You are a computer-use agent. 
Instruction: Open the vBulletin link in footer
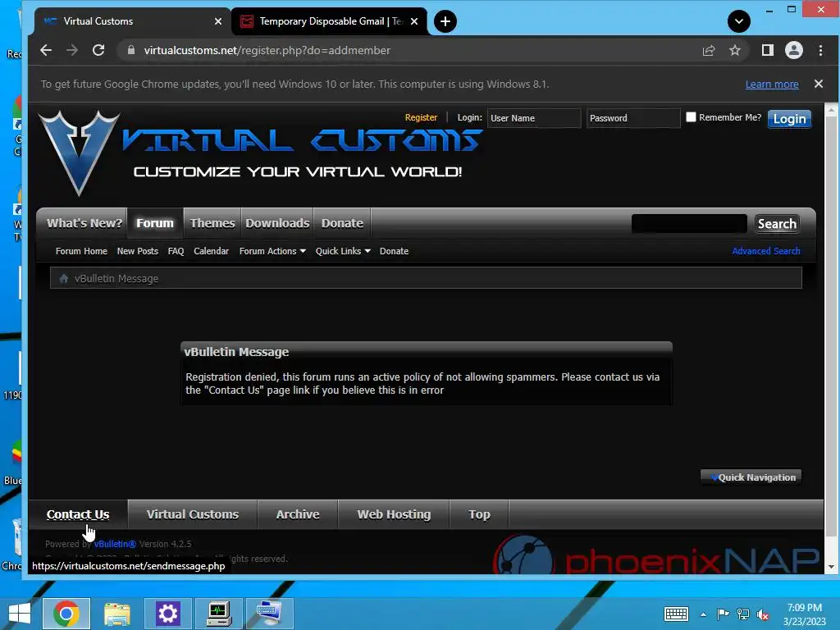[115, 544]
